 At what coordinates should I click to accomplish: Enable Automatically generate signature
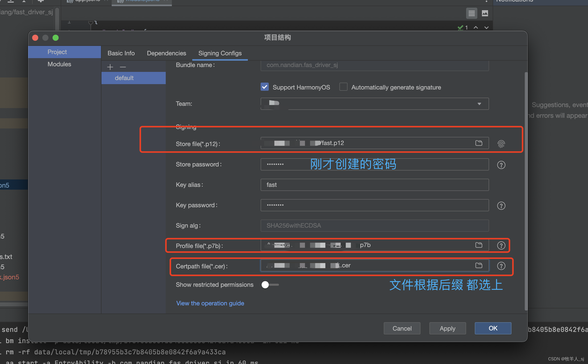pyautogui.click(x=343, y=87)
